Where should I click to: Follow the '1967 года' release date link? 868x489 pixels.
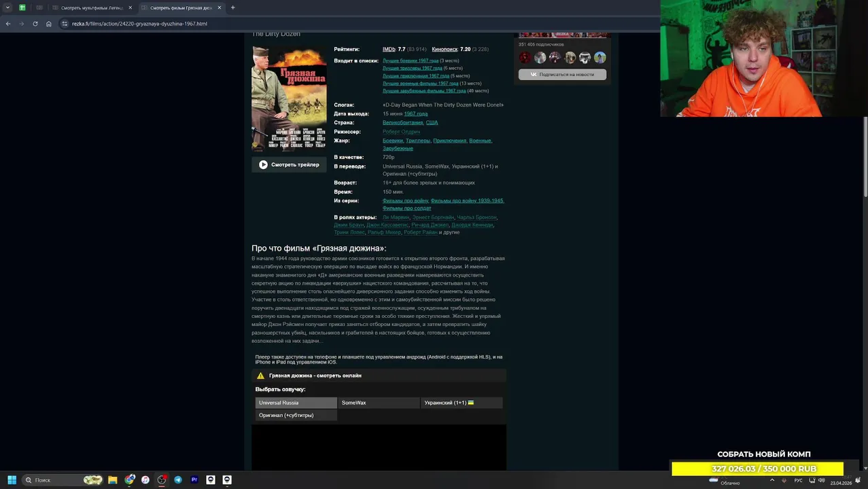pyautogui.click(x=416, y=113)
